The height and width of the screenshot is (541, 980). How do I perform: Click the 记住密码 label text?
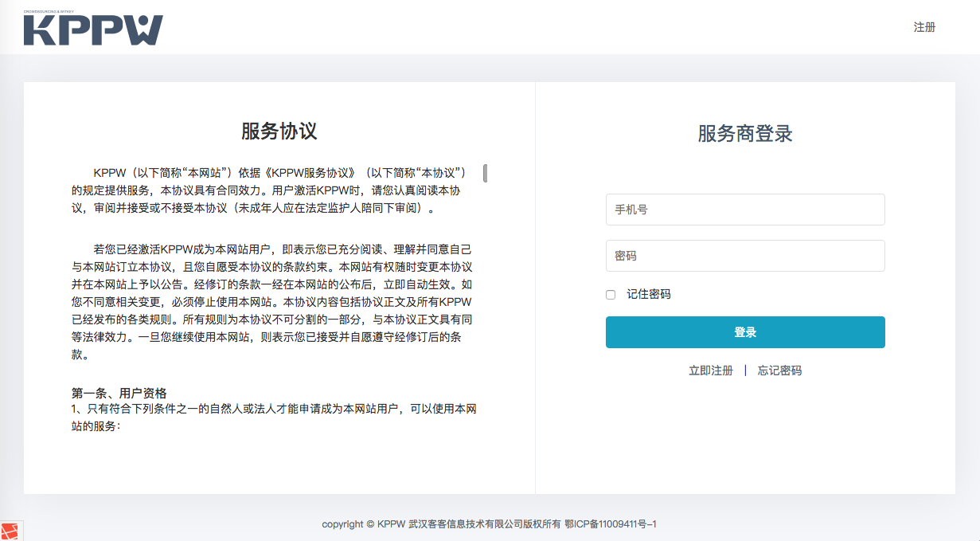pyautogui.click(x=649, y=295)
